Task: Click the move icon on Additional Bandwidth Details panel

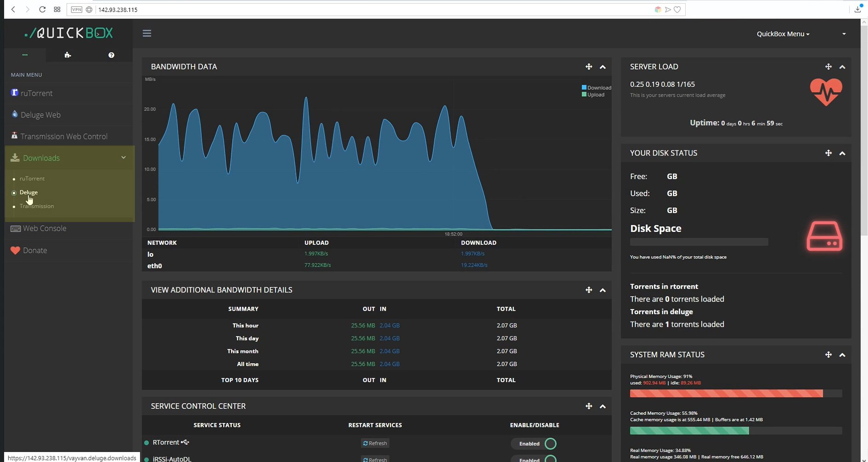Action: (588, 290)
